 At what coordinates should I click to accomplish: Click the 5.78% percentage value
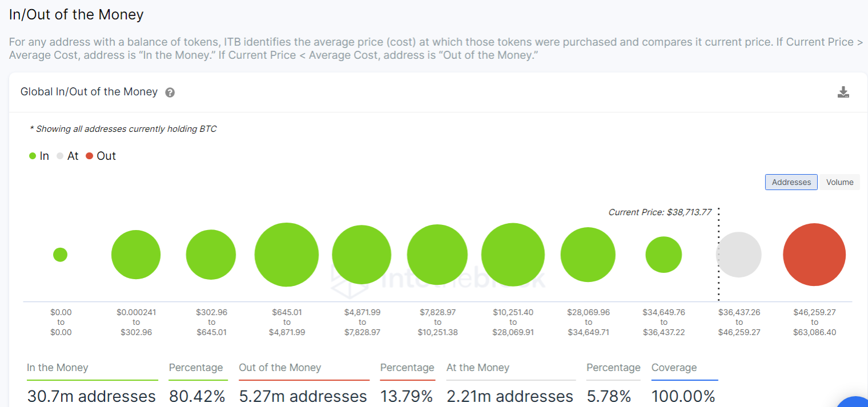(609, 396)
